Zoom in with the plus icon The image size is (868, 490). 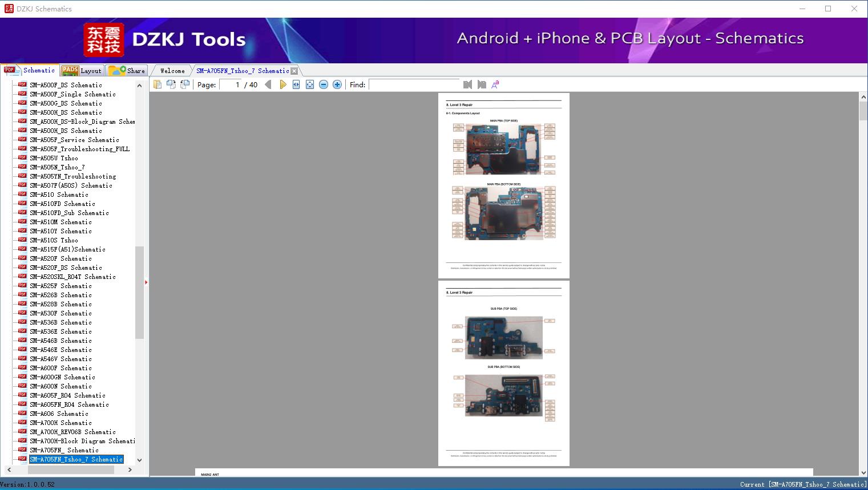click(337, 84)
